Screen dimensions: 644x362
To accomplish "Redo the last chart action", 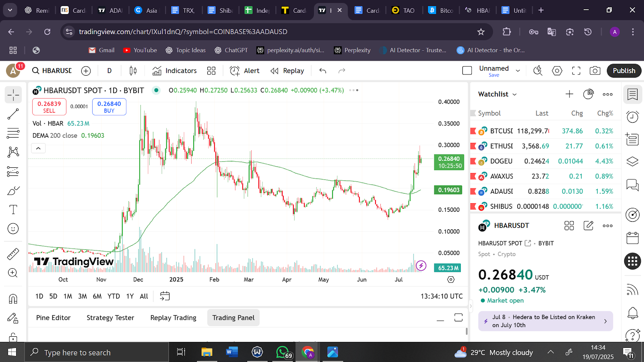I will point(342,71).
